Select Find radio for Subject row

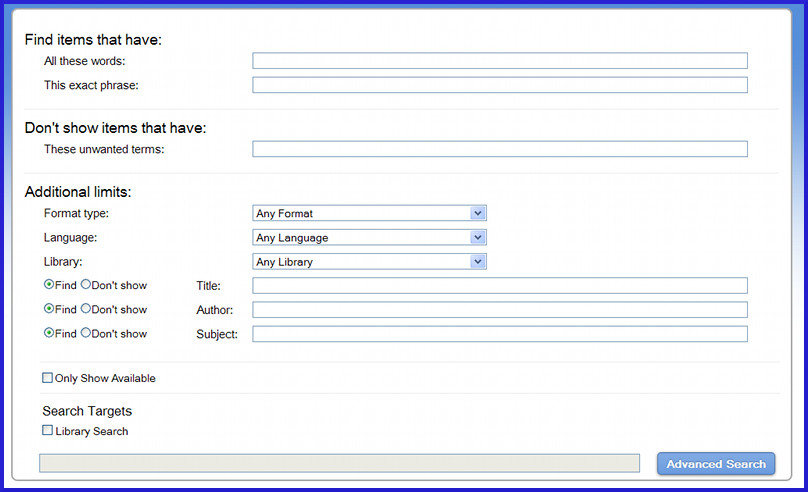point(49,333)
